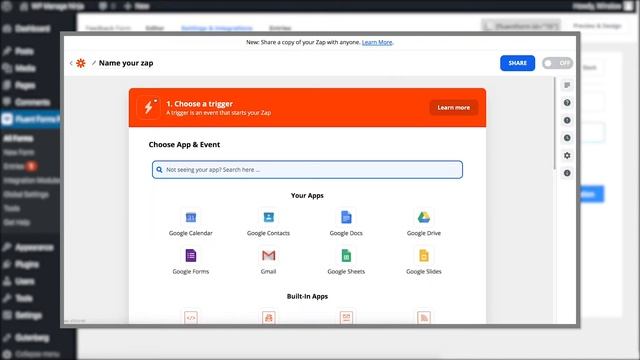This screenshot has width=640, height=360.
Task: Choose the second built-in app icon
Action: click(x=268, y=318)
